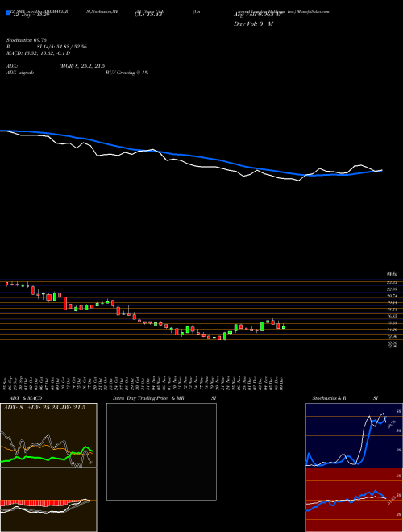Click the 51.83 label inside the RSI panel
The width and height of the screenshot is (403, 532).
coord(391,500)
